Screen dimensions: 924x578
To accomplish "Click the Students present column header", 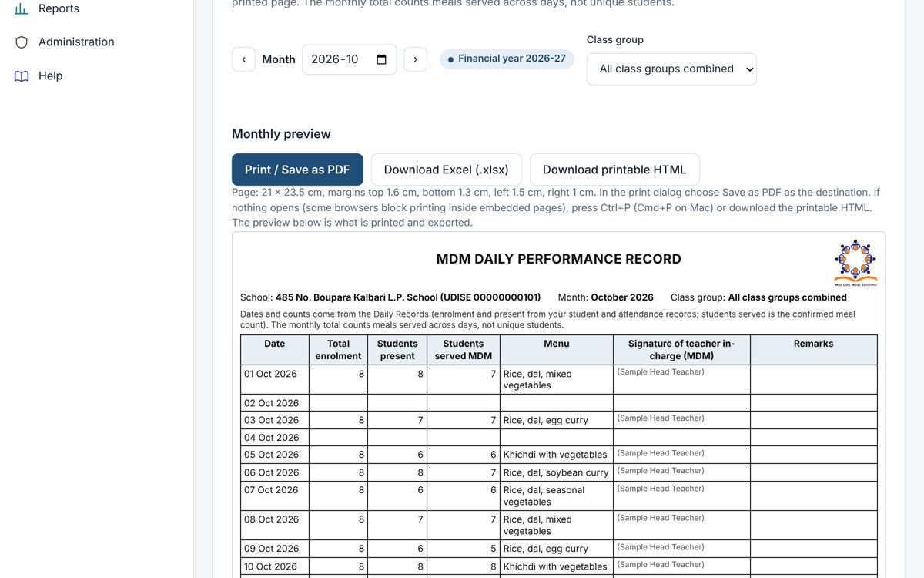I will point(397,350).
